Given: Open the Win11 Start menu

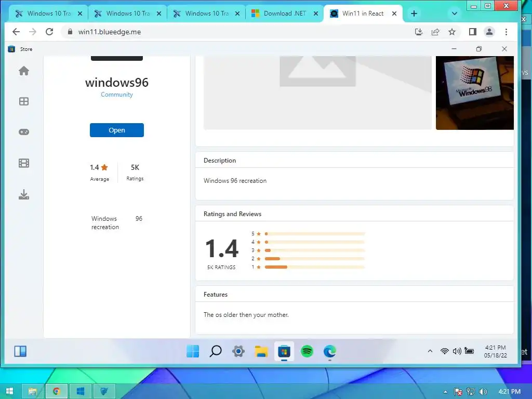Looking at the screenshot, I should tap(193, 351).
